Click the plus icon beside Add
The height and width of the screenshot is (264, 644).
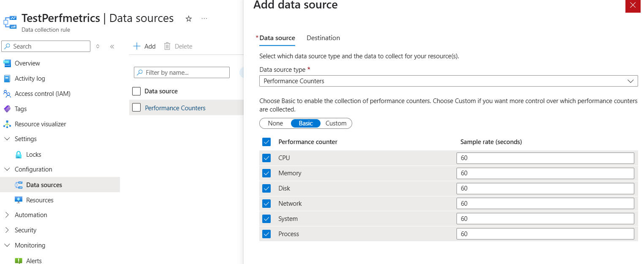137,46
